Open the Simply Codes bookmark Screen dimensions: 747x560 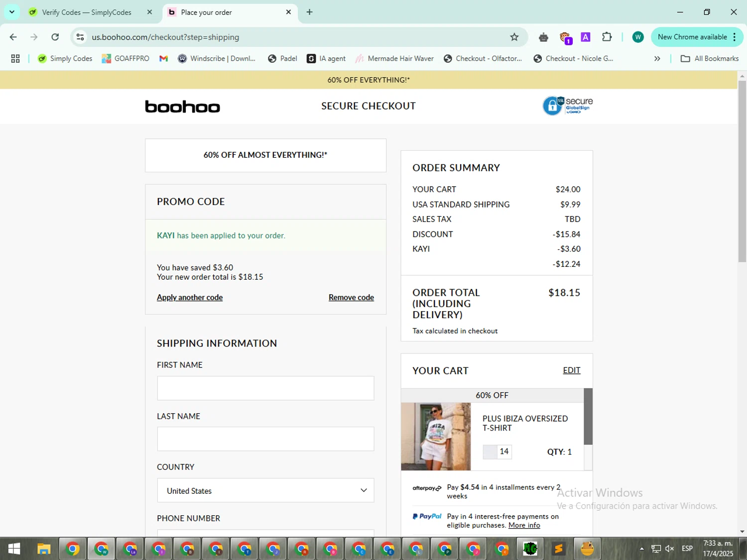pyautogui.click(x=65, y=59)
